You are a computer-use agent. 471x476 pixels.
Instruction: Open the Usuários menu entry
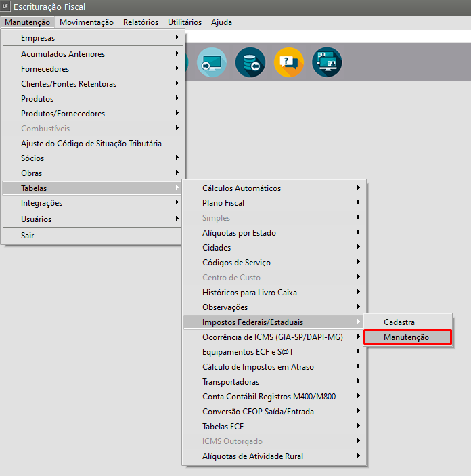click(x=37, y=219)
